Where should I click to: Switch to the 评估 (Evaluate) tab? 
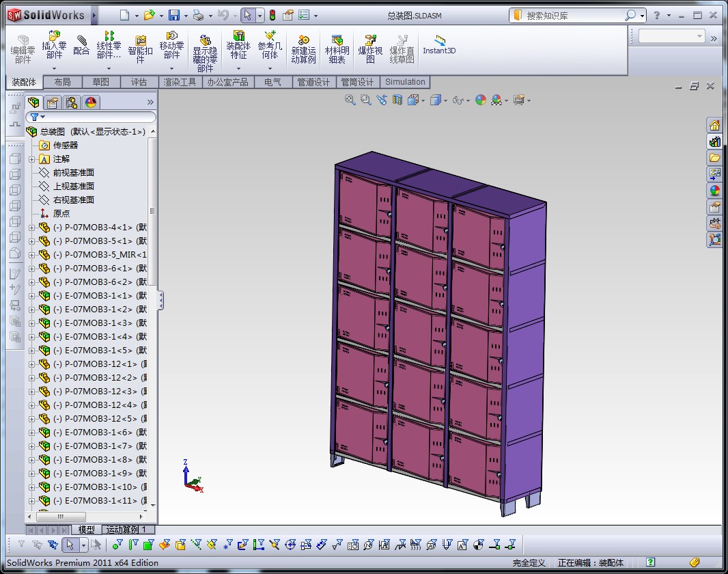pos(139,82)
